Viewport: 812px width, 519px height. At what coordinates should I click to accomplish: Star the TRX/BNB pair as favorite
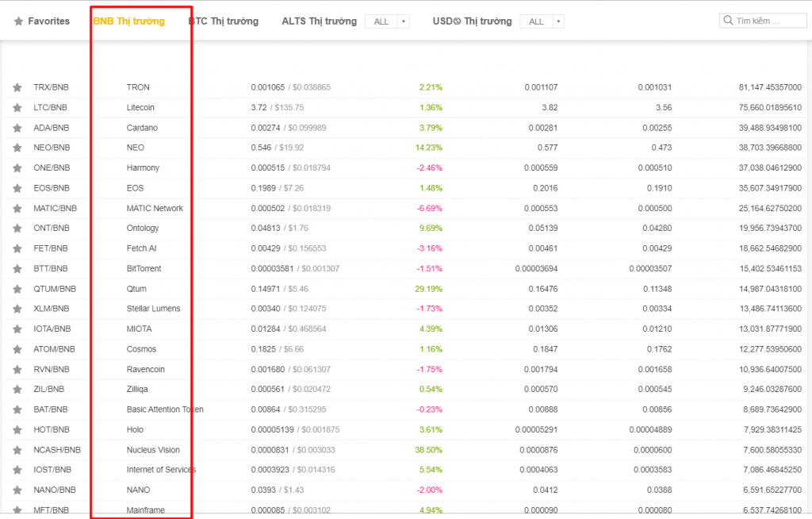(x=17, y=87)
